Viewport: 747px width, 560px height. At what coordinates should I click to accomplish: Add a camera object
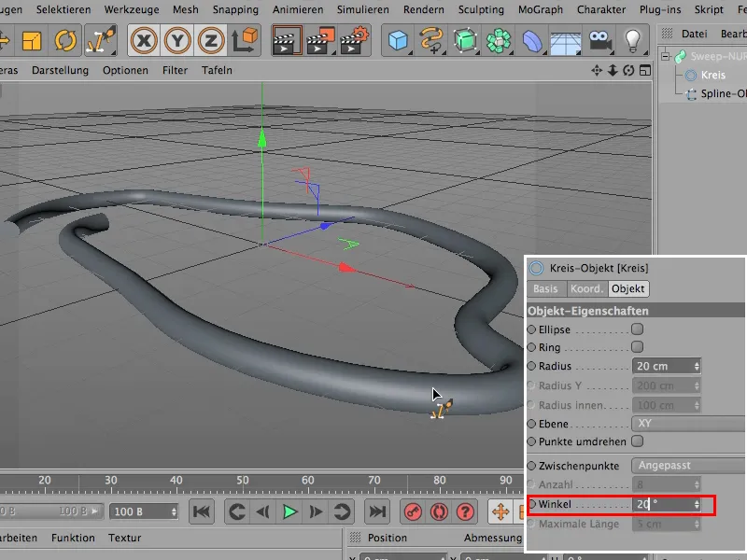(x=599, y=40)
